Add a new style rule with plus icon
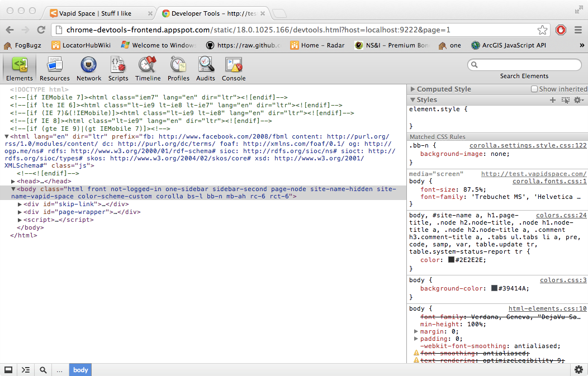The height and width of the screenshot is (376, 588). [x=552, y=99]
